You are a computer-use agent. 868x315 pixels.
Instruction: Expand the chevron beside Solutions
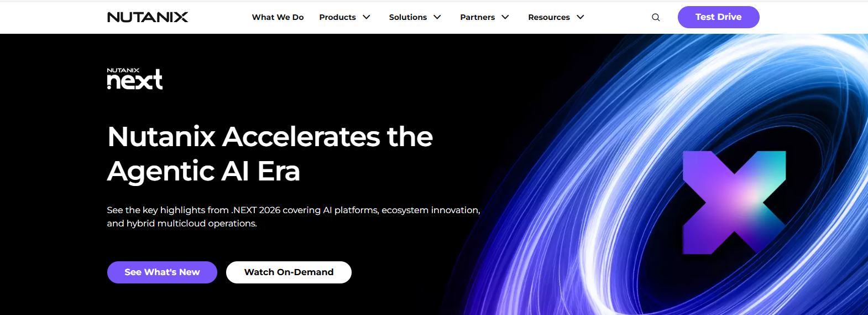pos(437,17)
